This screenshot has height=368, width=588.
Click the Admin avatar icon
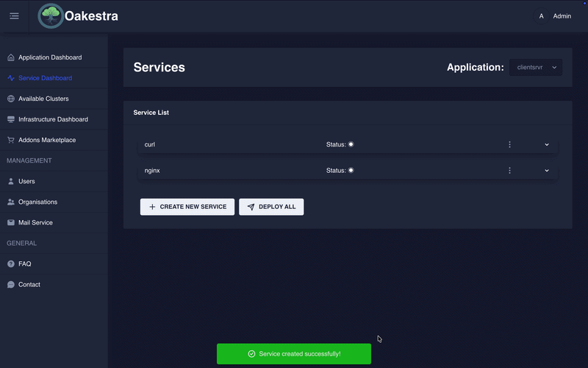click(541, 16)
